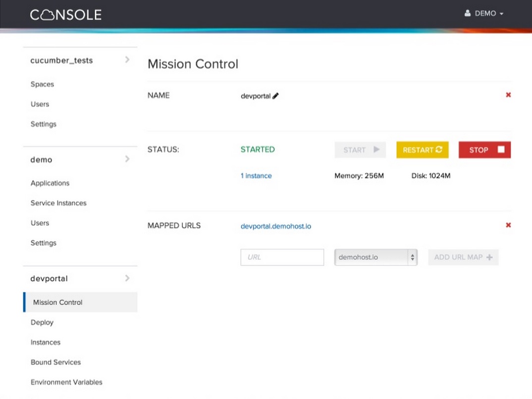Remove mapped URL with red X
Screen dimensions: 532x399
click(508, 225)
